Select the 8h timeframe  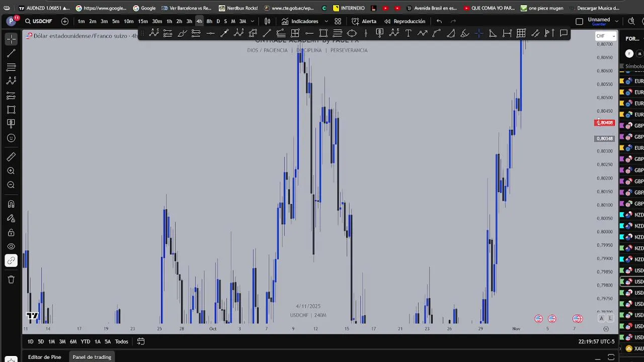coord(209,21)
